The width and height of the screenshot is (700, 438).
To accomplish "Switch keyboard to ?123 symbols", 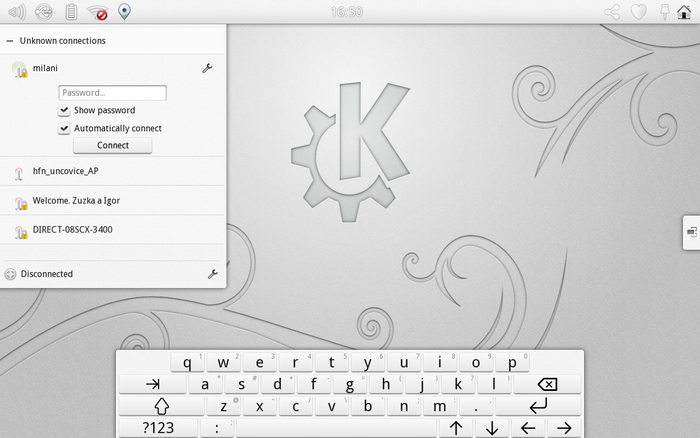I will click(x=158, y=428).
